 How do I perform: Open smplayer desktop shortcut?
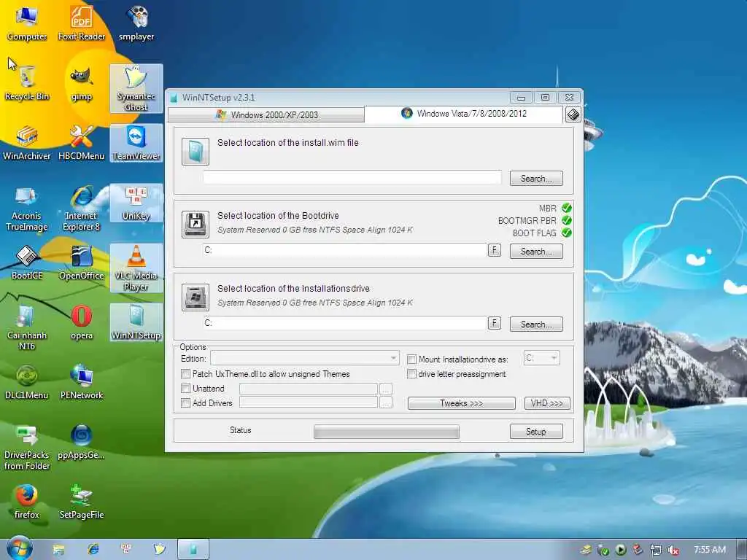136,23
